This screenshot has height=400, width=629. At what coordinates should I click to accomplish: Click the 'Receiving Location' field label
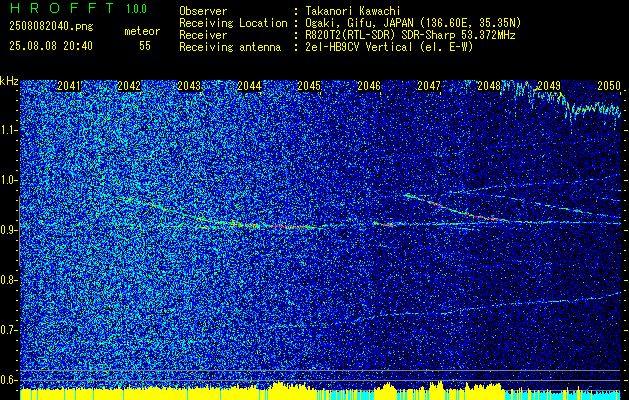click(233, 23)
